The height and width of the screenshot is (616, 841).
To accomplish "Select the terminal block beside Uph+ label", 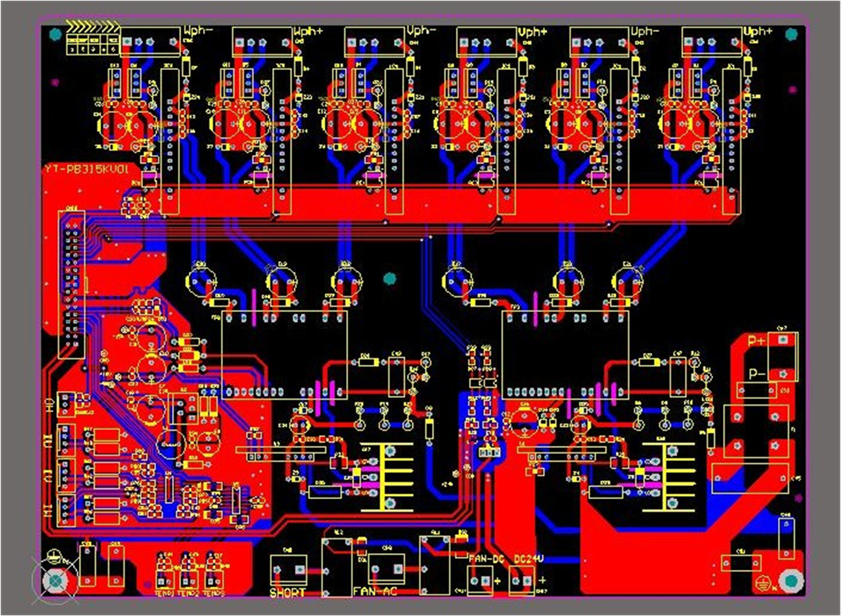I will pyautogui.click(x=712, y=42).
